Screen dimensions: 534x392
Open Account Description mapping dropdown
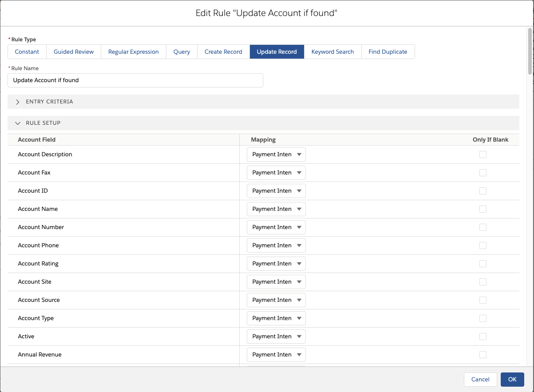click(276, 154)
